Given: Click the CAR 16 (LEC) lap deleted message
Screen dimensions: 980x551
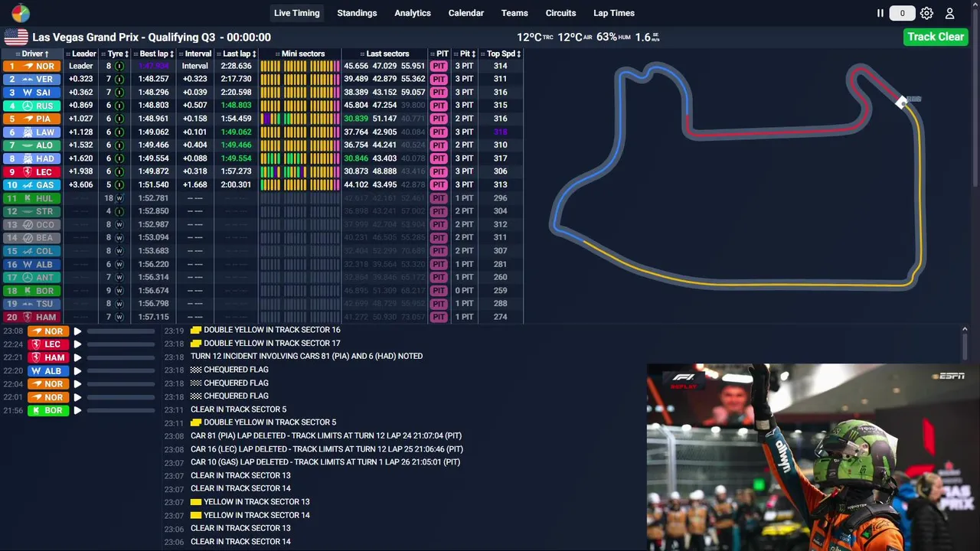Looking at the screenshot, I should pyautogui.click(x=326, y=449).
